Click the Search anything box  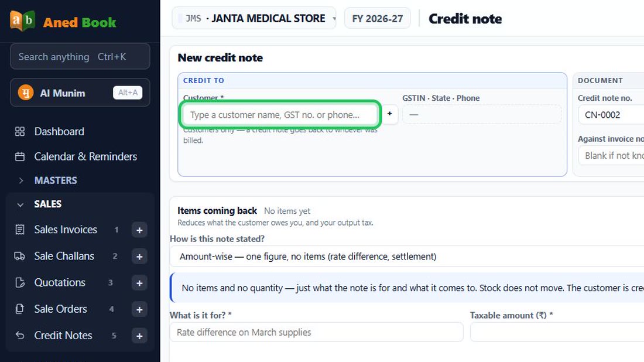click(x=80, y=56)
